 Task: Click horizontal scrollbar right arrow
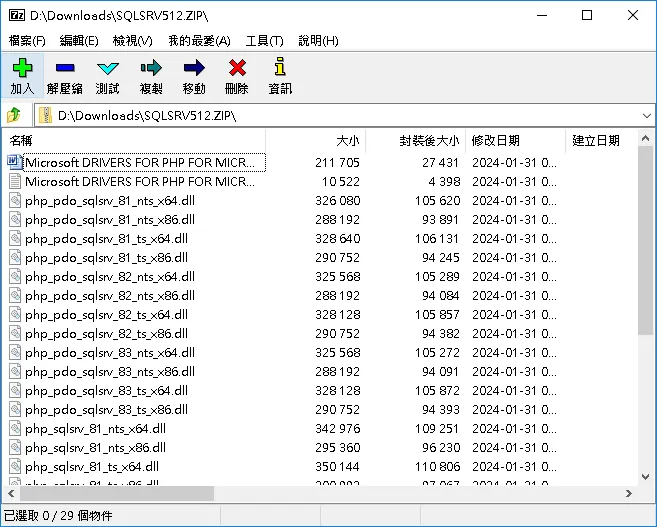pyautogui.click(x=629, y=494)
